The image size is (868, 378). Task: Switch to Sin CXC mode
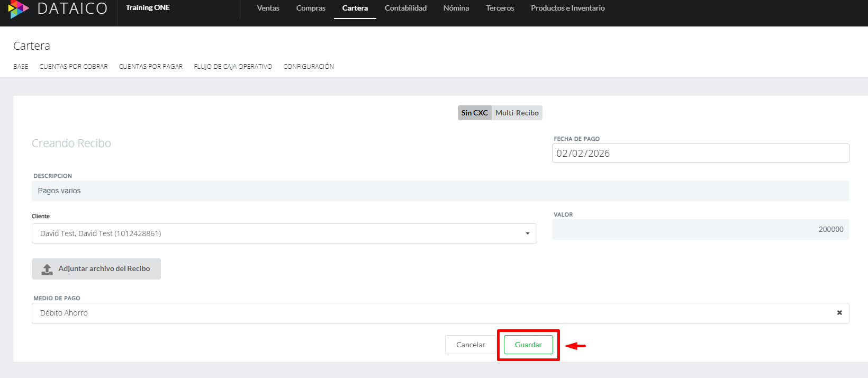pos(474,113)
